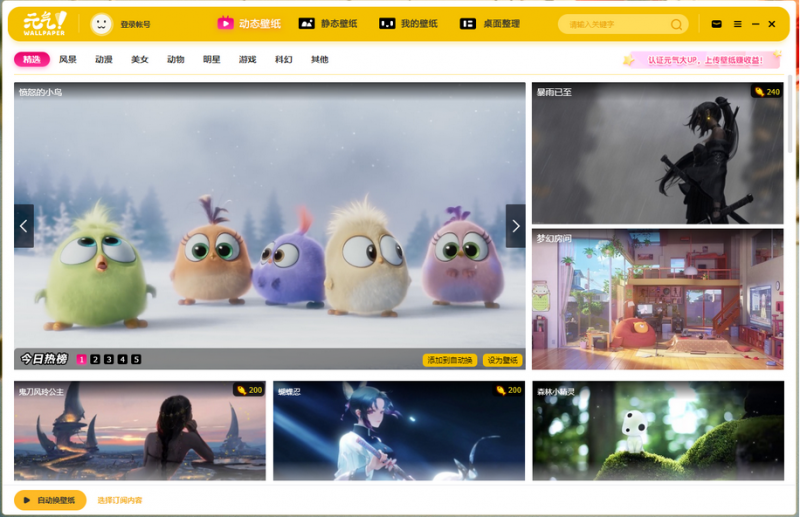Image resolution: width=800 pixels, height=517 pixels.
Task: Switch to 动态壁纸 section
Action: (x=249, y=23)
